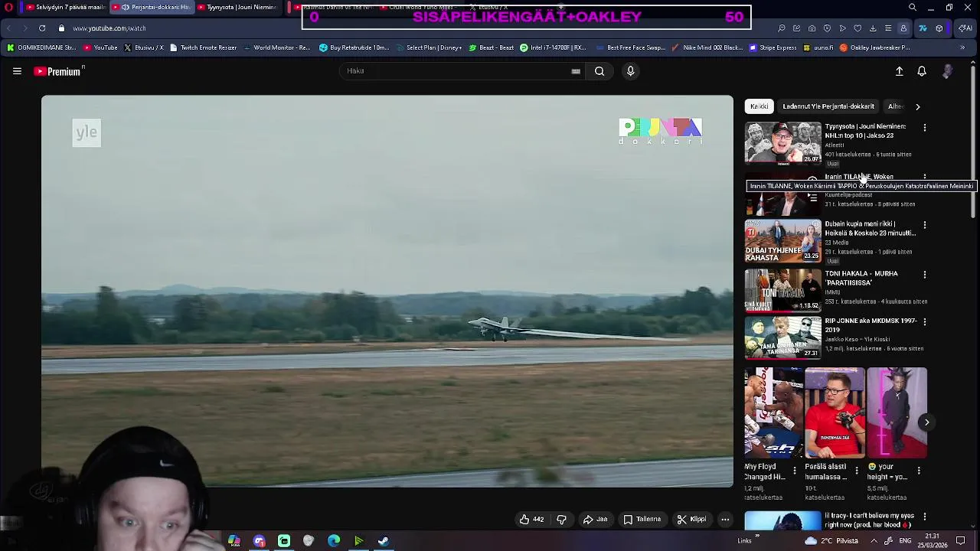Viewport: 980px width, 551px height.
Task: Open YouTube notifications bell
Action: (x=922, y=71)
